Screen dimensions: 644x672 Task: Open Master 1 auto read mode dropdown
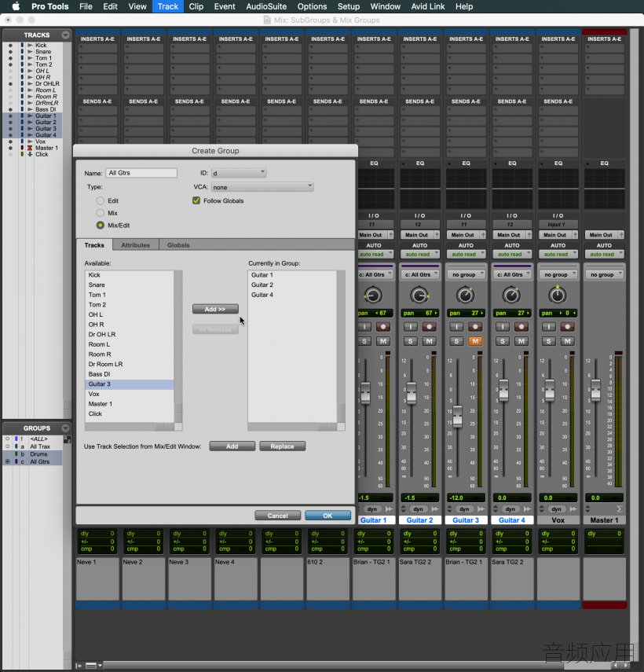pos(604,254)
